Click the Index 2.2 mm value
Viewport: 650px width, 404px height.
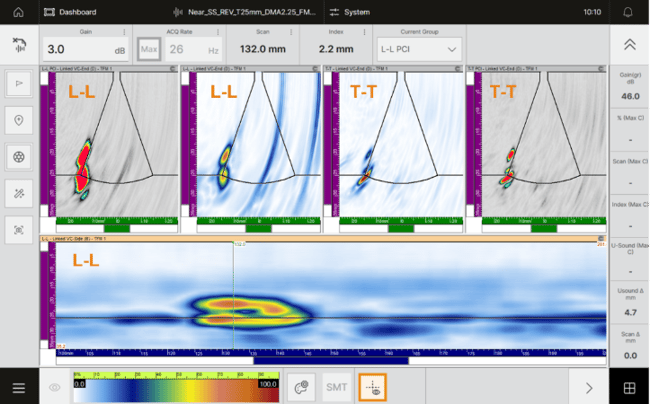tap(336, 49)
